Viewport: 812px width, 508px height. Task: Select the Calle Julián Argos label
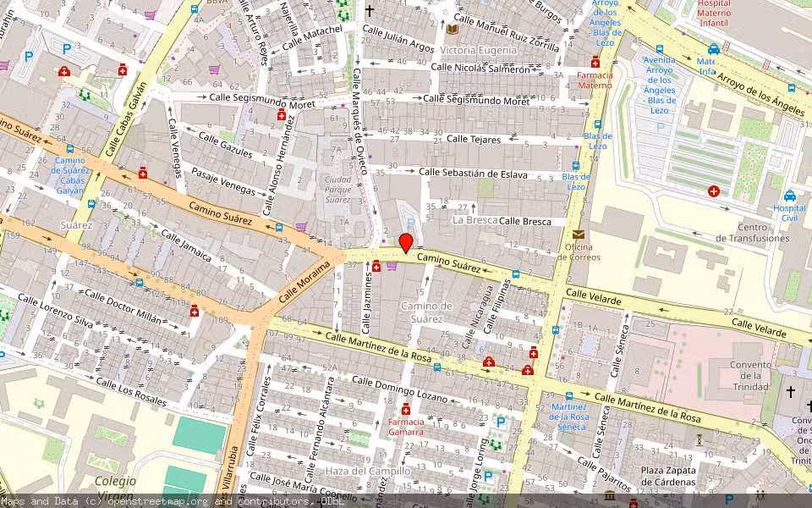tap(398, 38)
